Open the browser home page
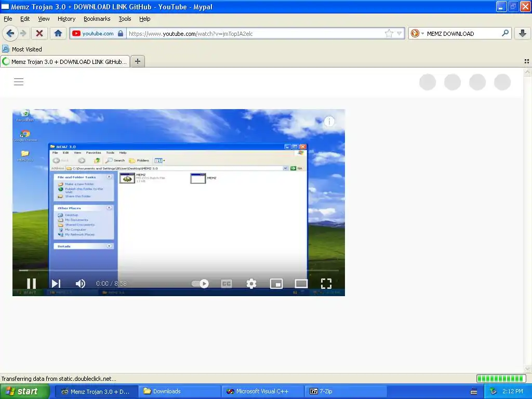Viewport: 532px width, 399px height. point(58,33)
